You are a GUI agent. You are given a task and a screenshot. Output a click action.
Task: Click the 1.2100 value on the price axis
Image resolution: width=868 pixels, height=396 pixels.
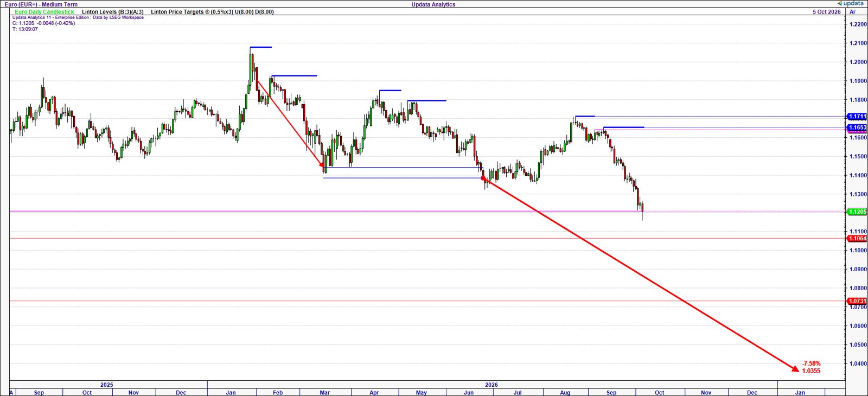pos(858,43)
